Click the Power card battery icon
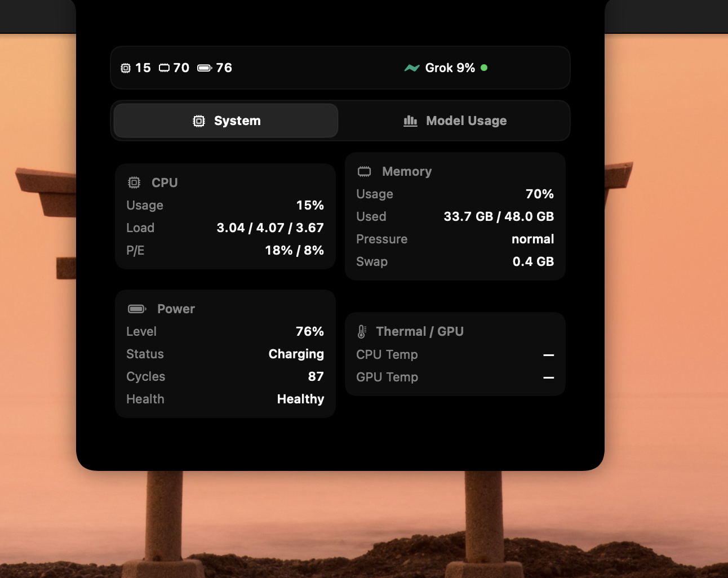Screen dimensions: 728x578 pos(137,309)
